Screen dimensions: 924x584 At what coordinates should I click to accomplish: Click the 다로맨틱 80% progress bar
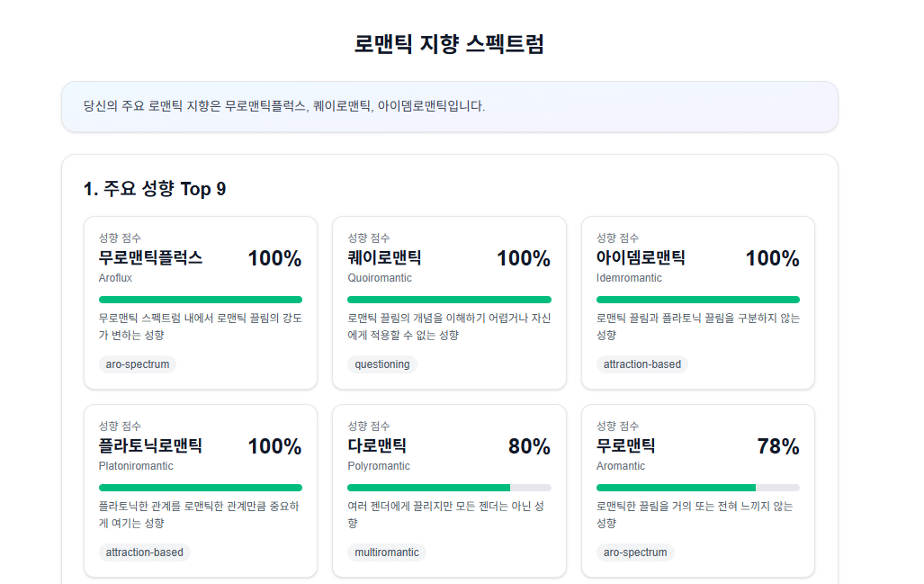point(449,488)
